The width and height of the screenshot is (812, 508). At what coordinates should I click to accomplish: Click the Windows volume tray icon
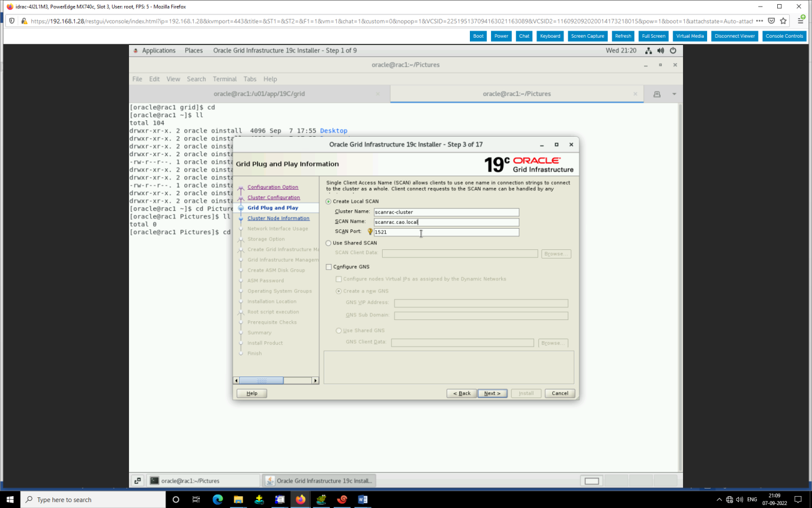click(739, 500)
